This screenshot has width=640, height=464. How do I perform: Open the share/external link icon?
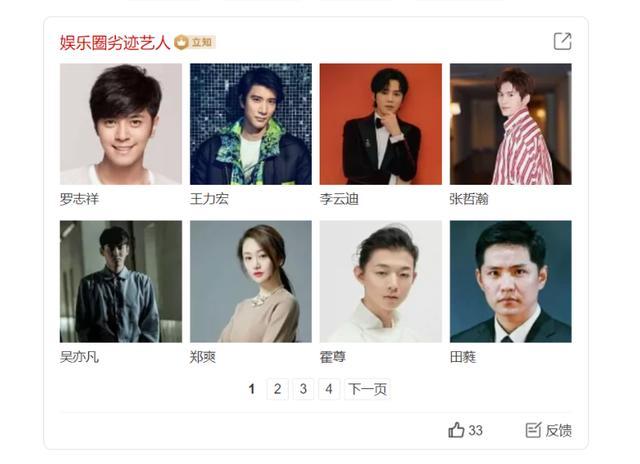pyautogui.click(x=562, y=41)
